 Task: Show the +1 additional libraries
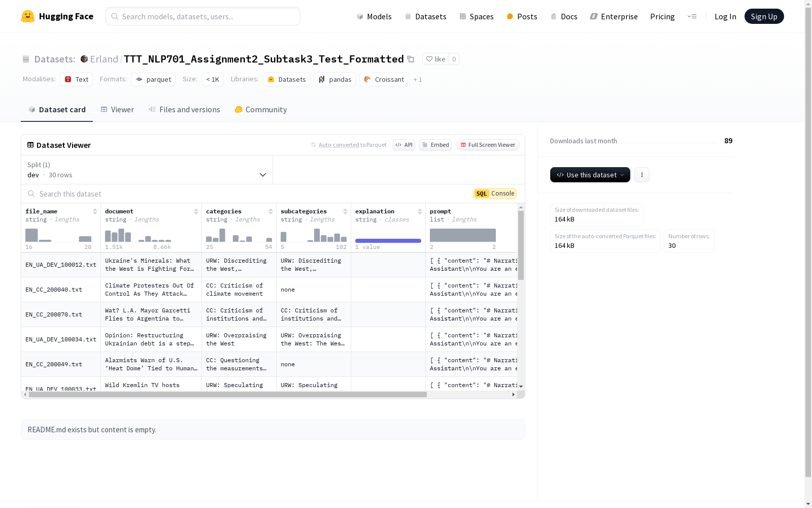(x=418, y=80)
